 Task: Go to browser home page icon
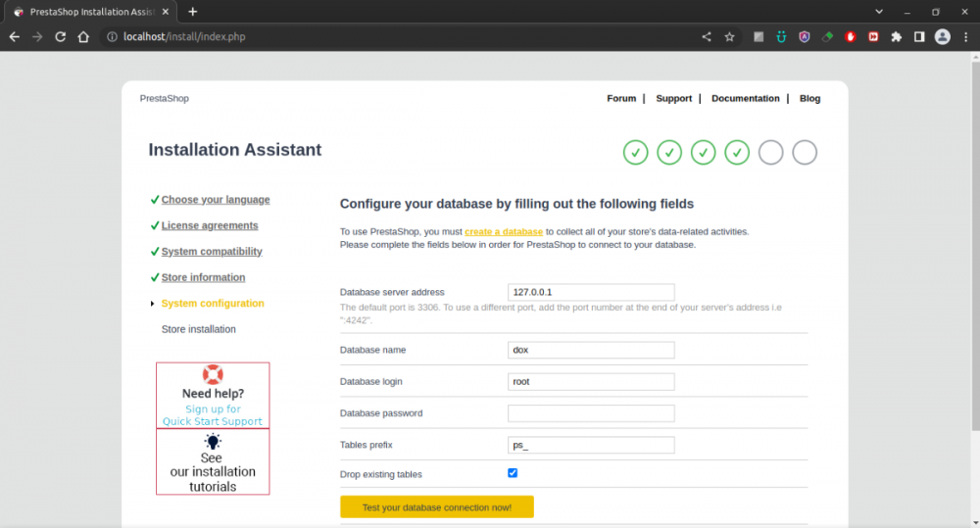(x=84, y=37)
